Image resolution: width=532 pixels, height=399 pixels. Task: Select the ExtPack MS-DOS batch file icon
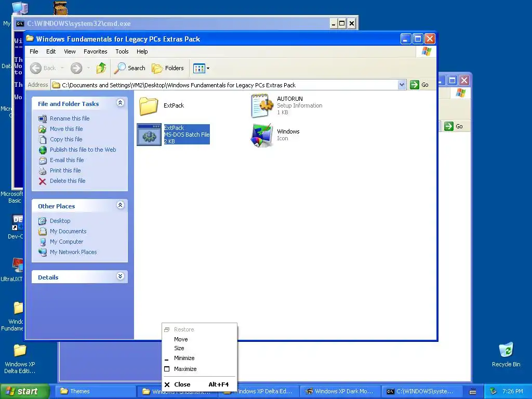coord(149,135)
